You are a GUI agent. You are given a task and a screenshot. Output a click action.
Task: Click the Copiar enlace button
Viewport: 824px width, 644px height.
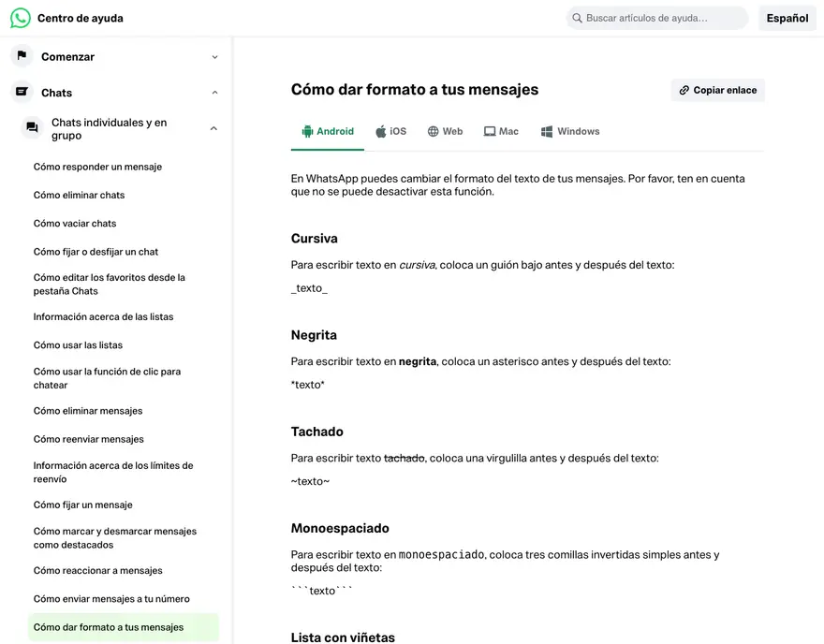pos(718,91)
